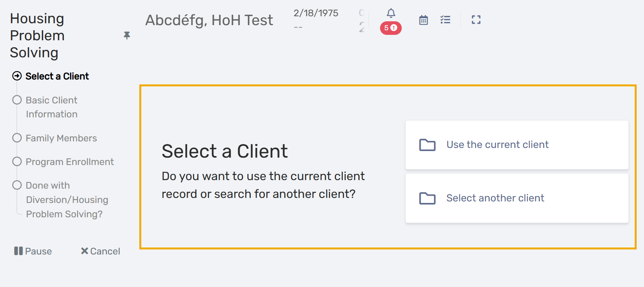Click the pin sidebar icon

click(x=127, y=36)
